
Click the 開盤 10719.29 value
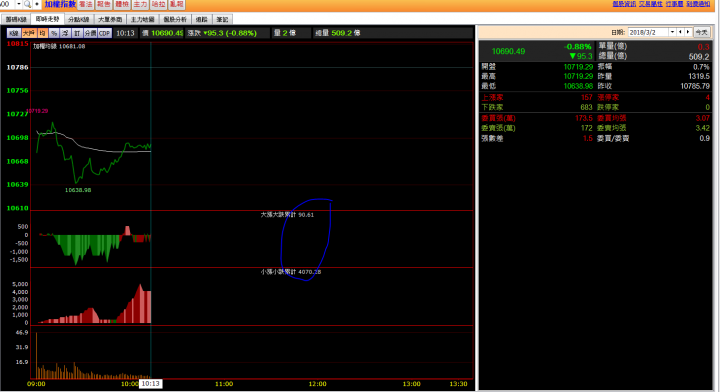point(578,67)
